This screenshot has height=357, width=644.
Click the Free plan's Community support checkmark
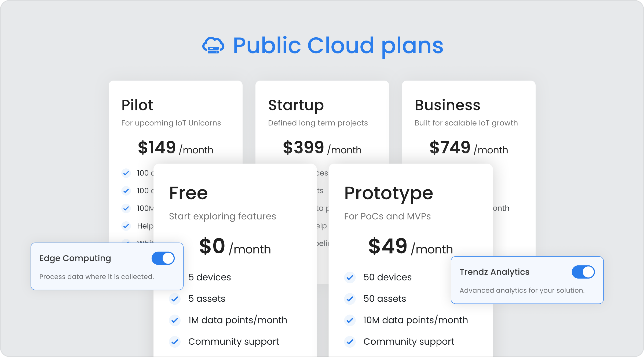tap(175, 342)
